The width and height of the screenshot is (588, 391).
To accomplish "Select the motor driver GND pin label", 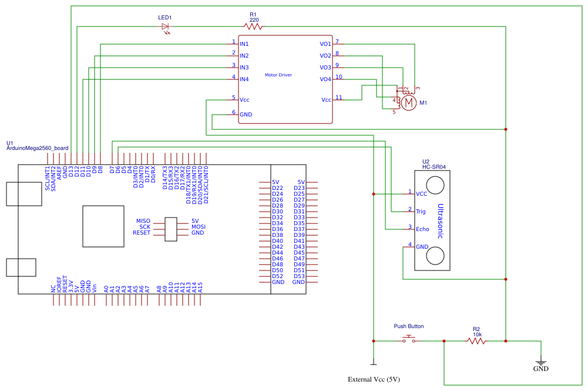I will pos(246,115).
